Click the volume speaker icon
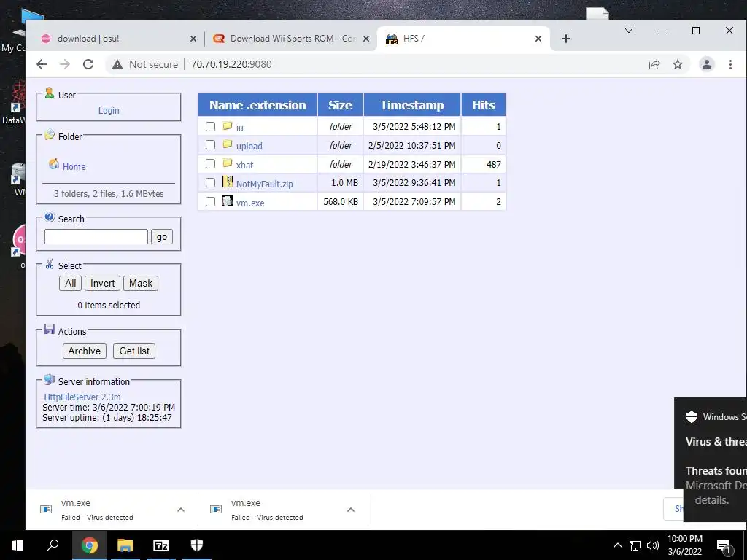The height and width of the screenshot is (560, 747). pos(653,545)
